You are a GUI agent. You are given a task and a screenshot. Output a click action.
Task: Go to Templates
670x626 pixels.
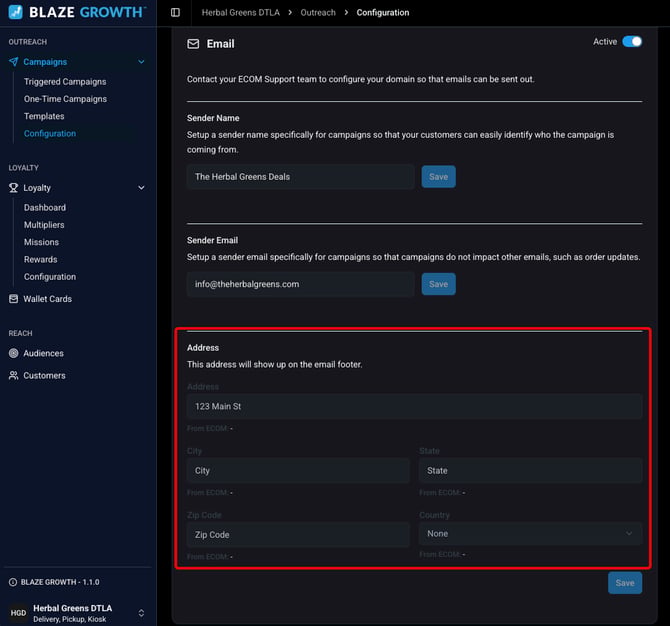click(x=44, y=116)
